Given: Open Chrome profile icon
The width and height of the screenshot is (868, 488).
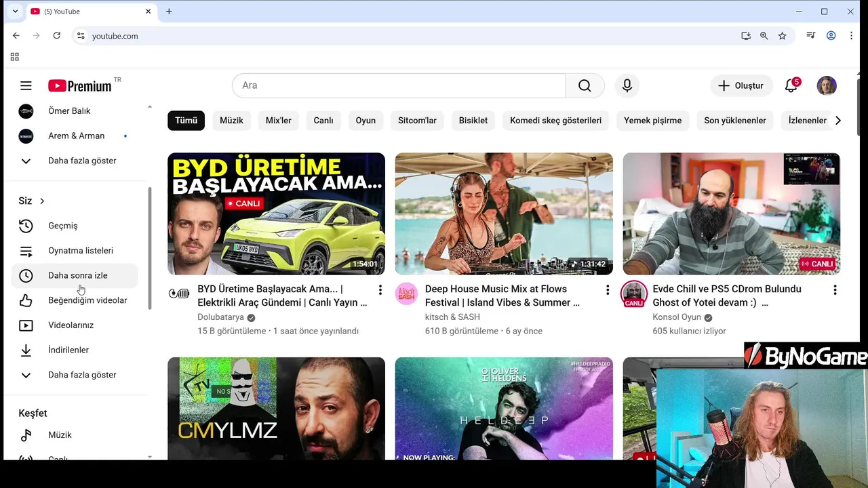Looking at the screenshot, I should click(x=831, y=36).
